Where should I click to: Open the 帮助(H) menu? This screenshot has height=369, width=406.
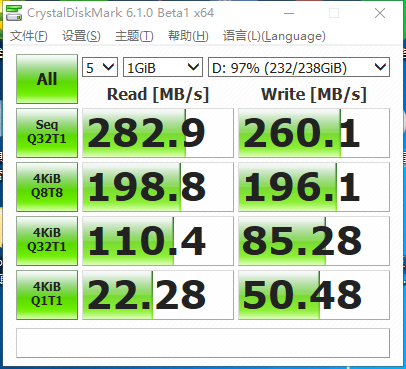click(x=188, y=36)
